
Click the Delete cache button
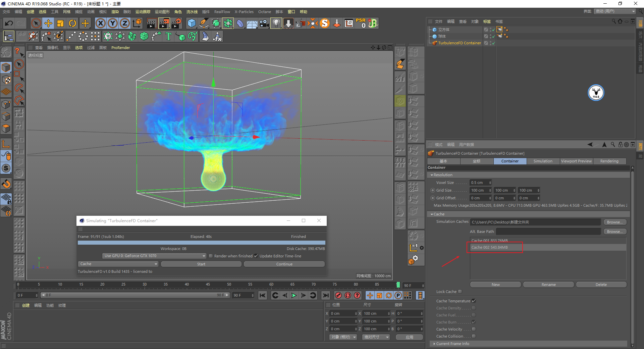(601, 285)
